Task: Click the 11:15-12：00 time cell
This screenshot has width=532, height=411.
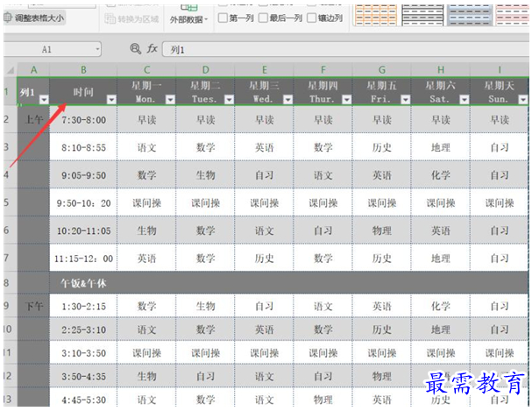Action: click(83, 259)
